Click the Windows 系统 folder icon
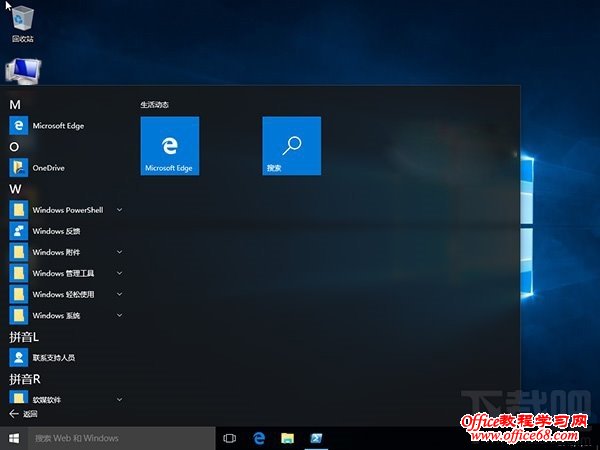Screen dimensions: 600x450 18,315
